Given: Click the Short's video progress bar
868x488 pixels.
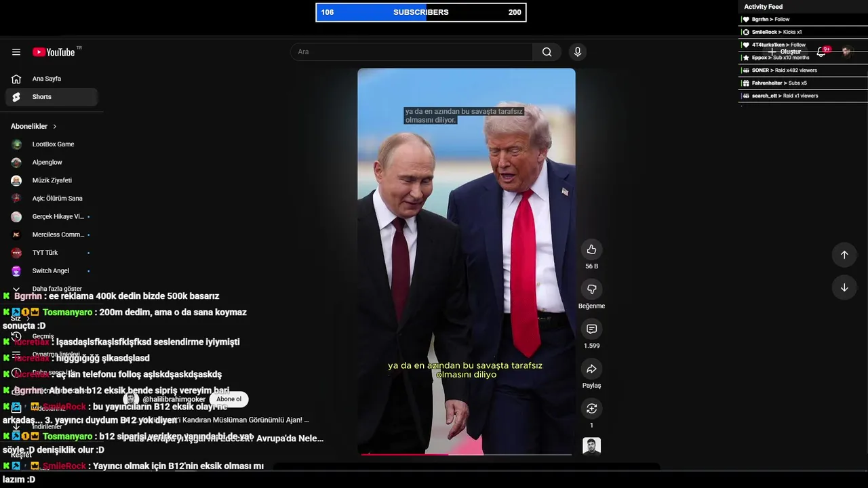Looking at the screenshot, I should [x=467, y=454].
